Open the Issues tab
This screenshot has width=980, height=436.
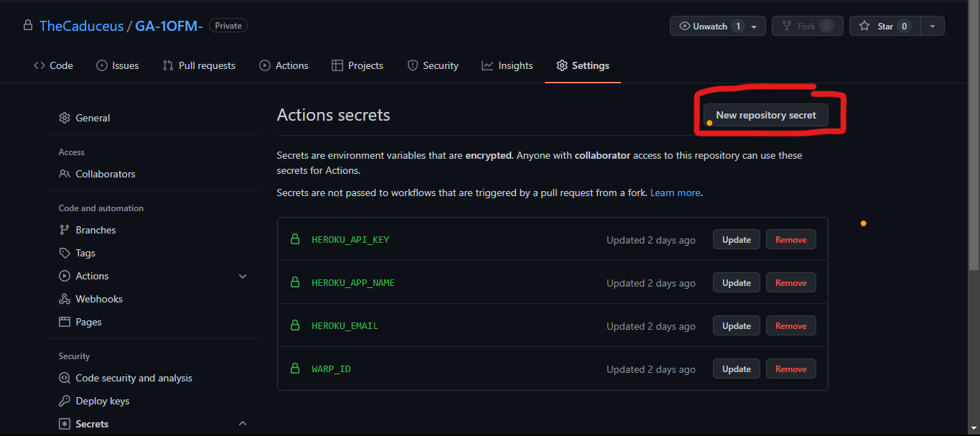click(117, 65)
